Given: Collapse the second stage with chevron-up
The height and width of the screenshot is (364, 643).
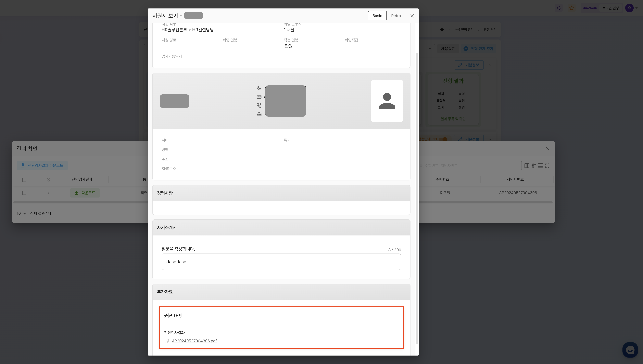Looking at the screenshot, I should pos(490,139).
